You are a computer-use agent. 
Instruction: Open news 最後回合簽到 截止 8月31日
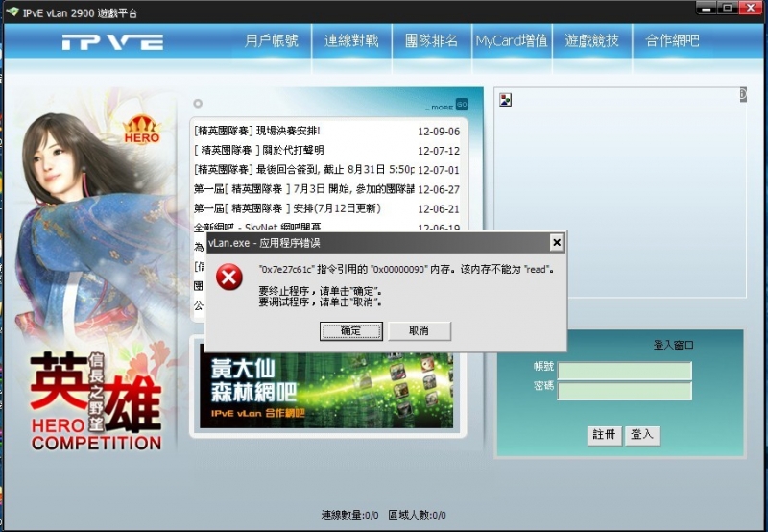[303, 170]
